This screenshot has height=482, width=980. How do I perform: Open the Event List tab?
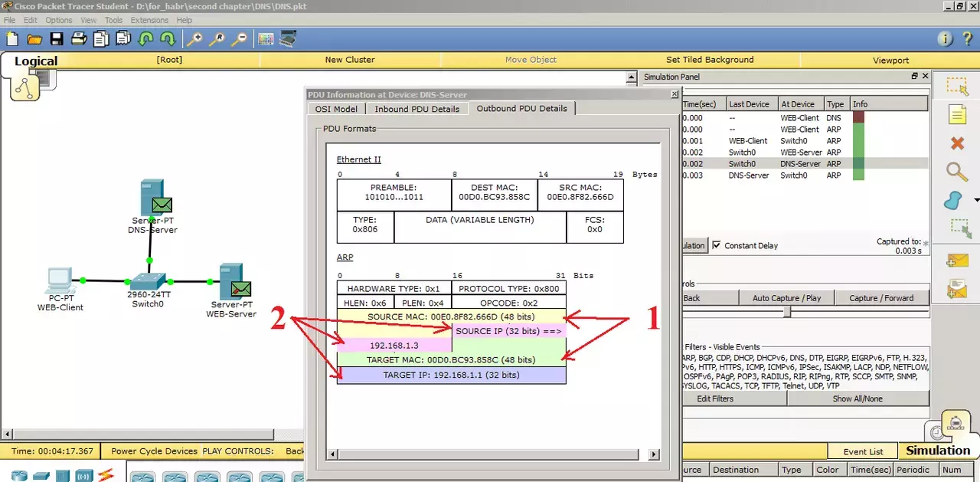tap(863, 451)
